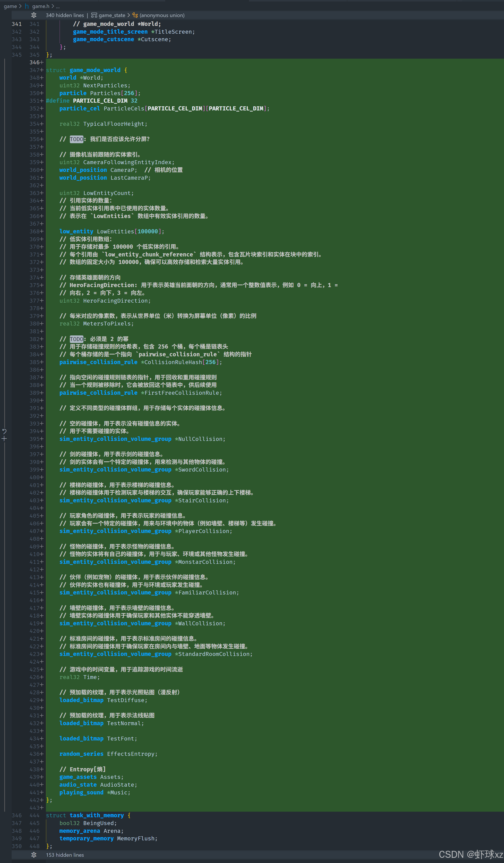Reveal lines via the 340 hidden lines label

tap(65, 15)
